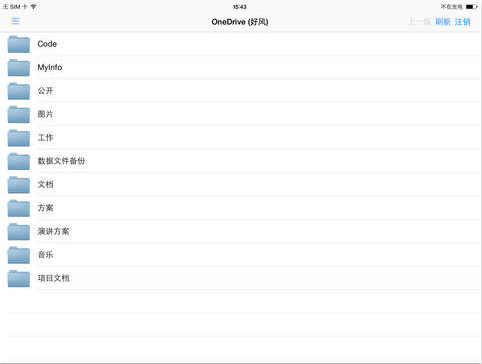Image resolution: width=482 pixels, height=364 pixels.
Task: Tap the 注销 logout button
Action: [x=463, y=22]
